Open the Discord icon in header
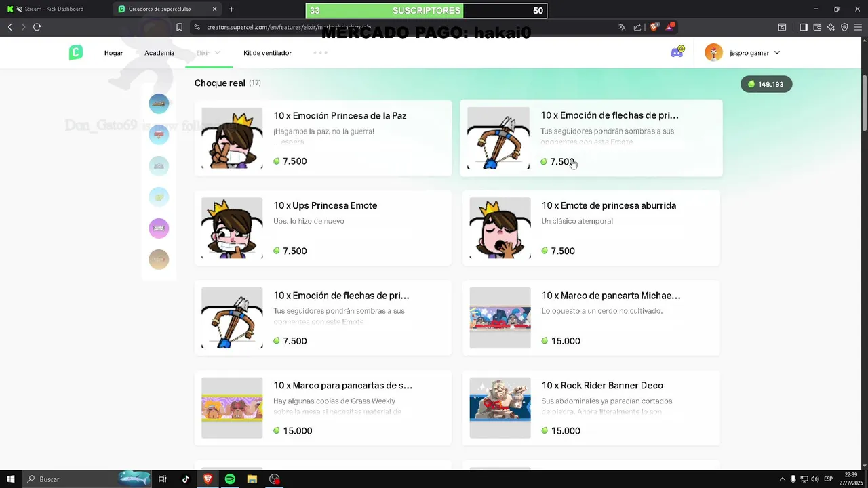Screen dimensions: 868x488 [x=677, y=52]
